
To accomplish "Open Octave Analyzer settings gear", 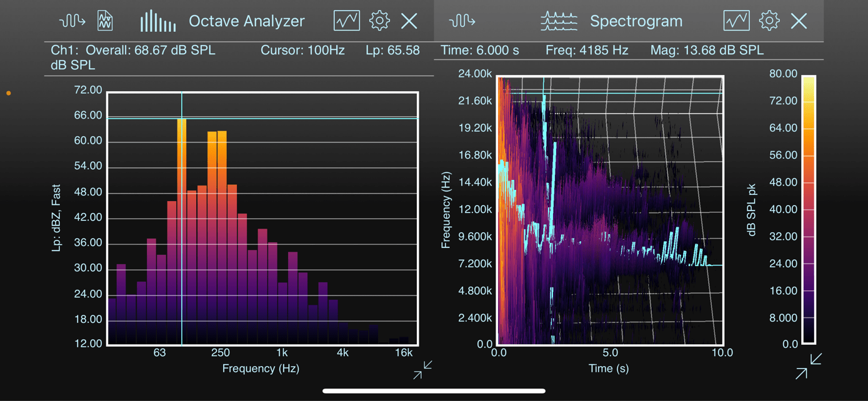I will pos(379,21).
